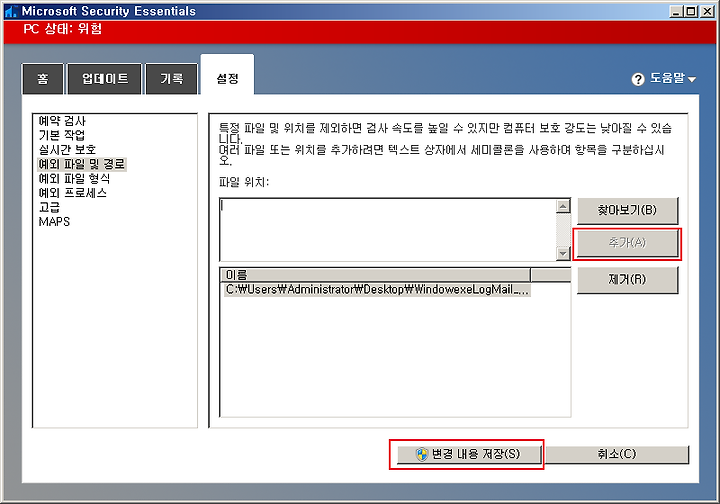Click inside the 파일 위치 text box
720x504 pixels.
pos(388,230)
